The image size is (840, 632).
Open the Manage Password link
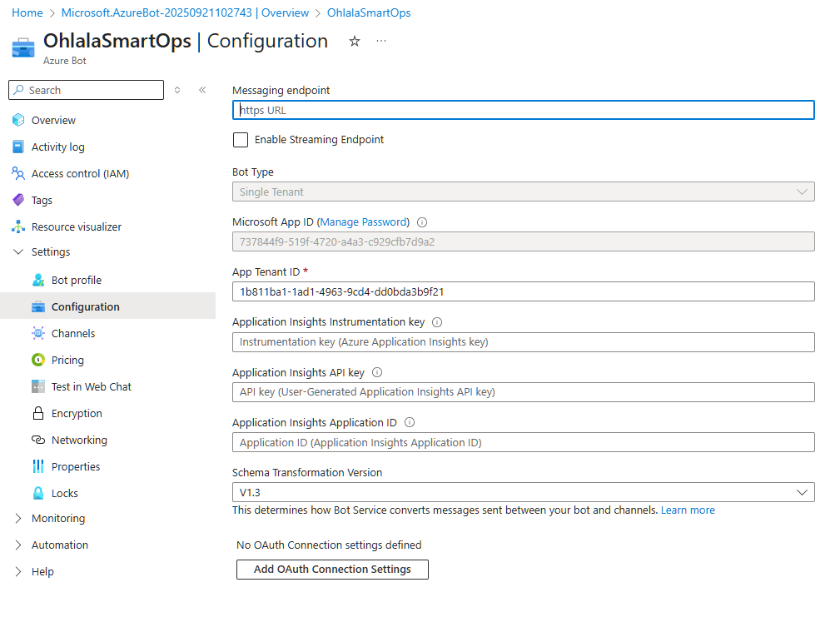(x=363, y=222)
